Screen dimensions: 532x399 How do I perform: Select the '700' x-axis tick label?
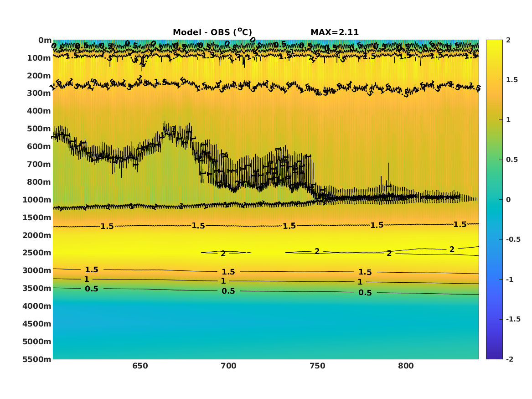point(229,366)
